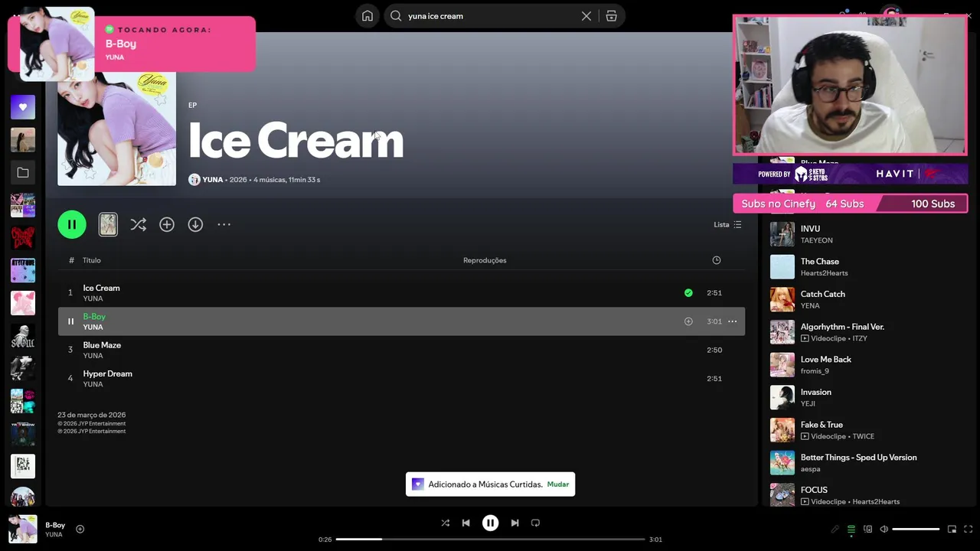Play Algorhythm - Final Ver. from the queue
The image size is (980, 551).
(x=866, y=332)
